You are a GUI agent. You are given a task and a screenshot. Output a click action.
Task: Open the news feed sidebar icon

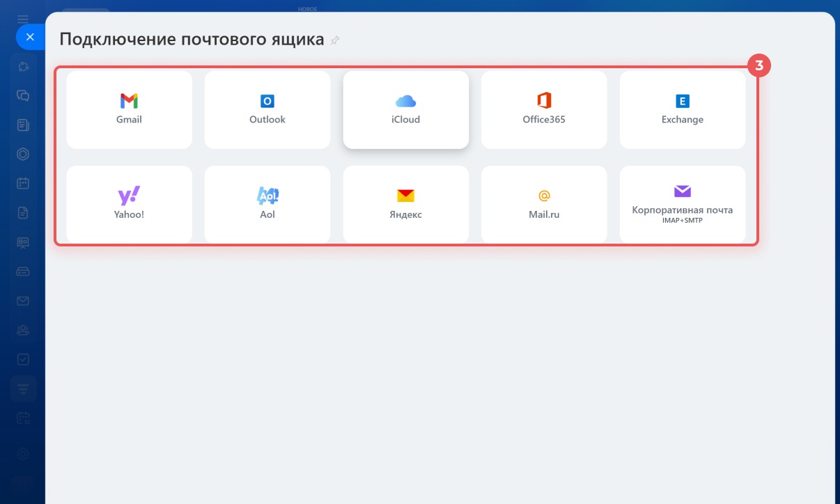click(23, 125)
